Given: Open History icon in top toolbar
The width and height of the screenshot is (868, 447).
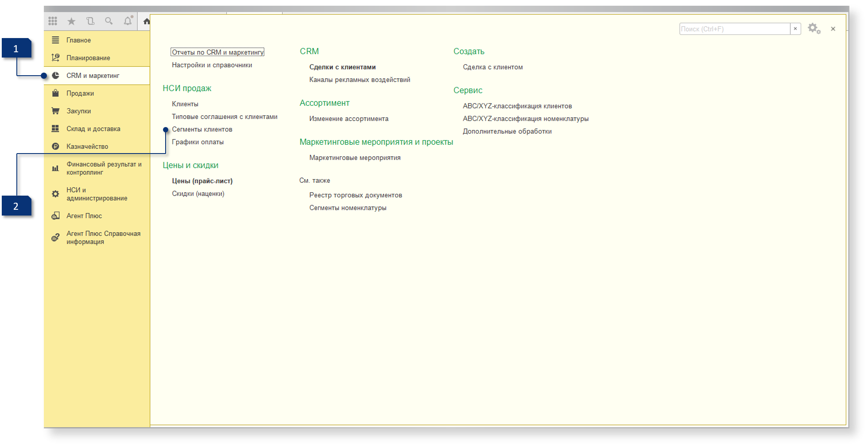Looking at the screenshot, I should pos(90,21).
